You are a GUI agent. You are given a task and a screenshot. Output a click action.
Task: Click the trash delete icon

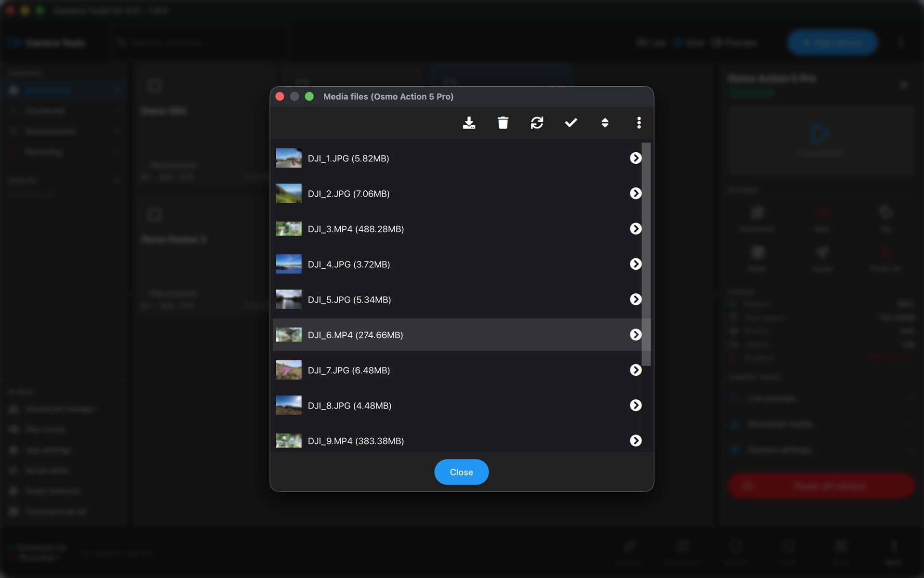pos(503,123)
